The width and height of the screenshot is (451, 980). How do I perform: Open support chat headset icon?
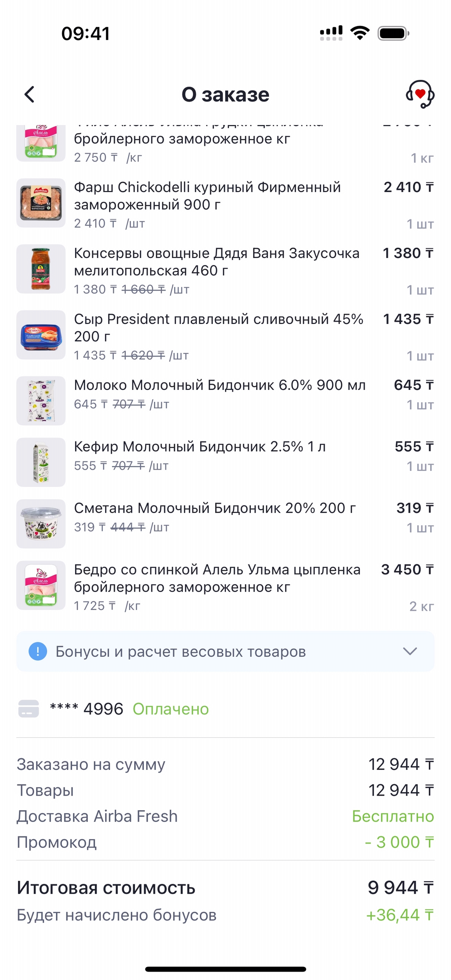(420, 94)
